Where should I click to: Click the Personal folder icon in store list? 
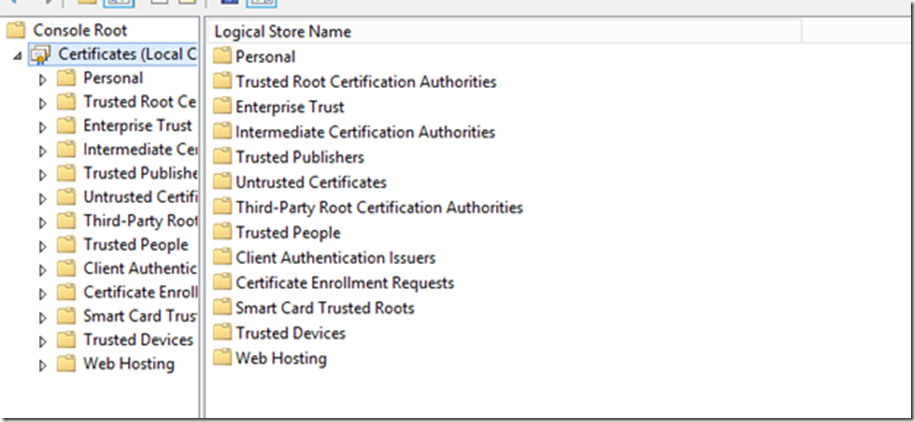coord(222,56)
